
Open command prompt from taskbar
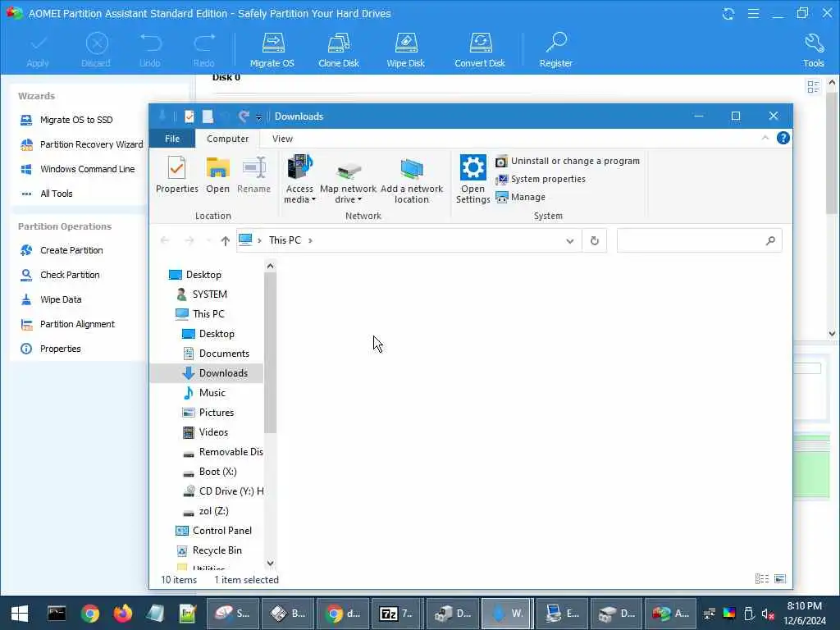click(57, 614)
